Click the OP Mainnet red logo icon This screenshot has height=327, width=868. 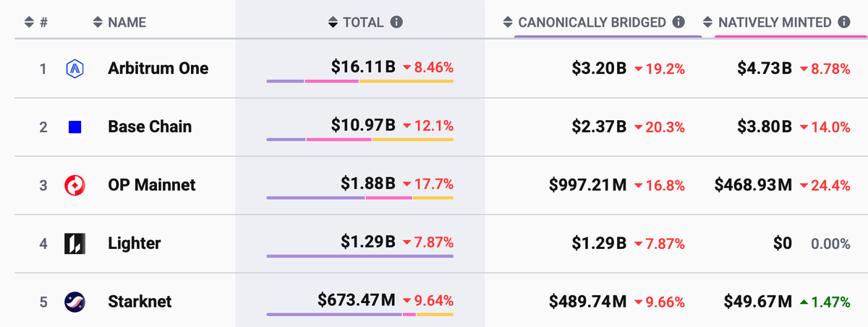(75, 186)
